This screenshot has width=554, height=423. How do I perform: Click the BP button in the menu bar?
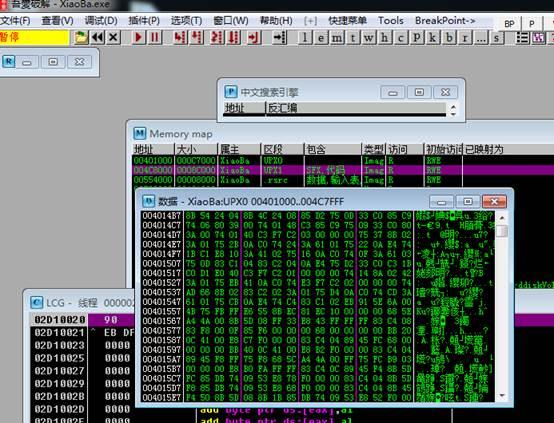[x=509, y=24]
